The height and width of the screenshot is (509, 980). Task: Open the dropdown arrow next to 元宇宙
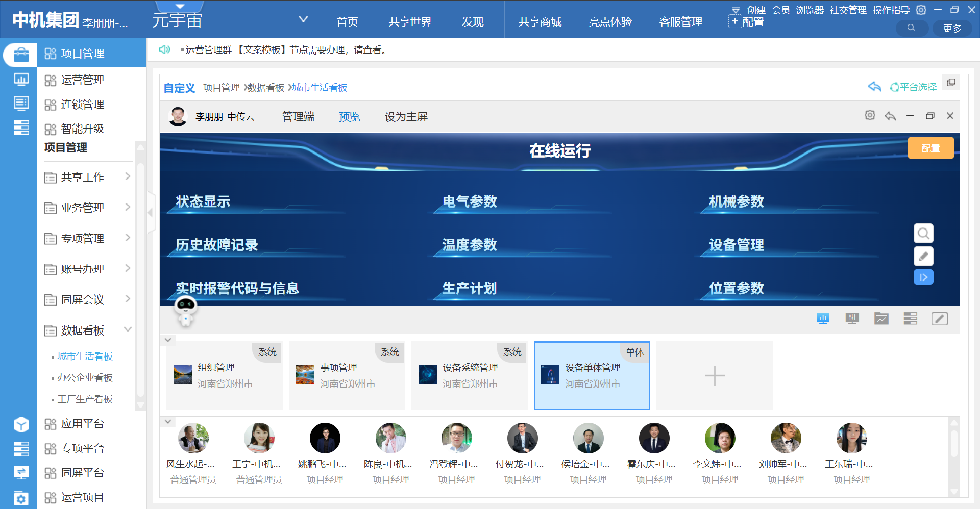(x=303, y=19)
